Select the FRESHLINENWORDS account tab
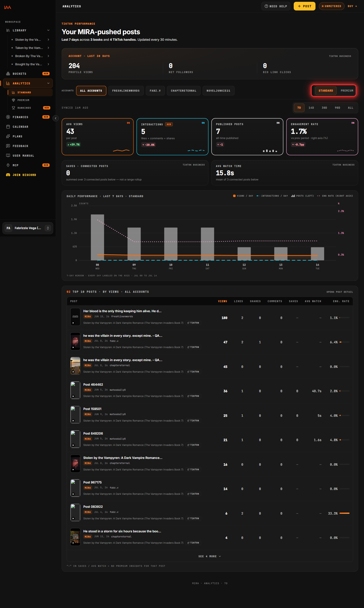This screenshot has height=608, width=364. 126,91
